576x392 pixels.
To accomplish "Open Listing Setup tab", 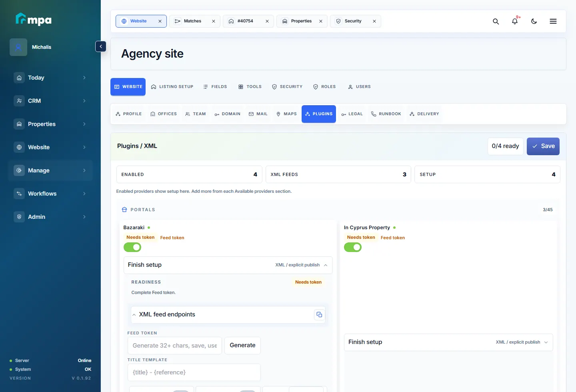I will tap(172, 87).
